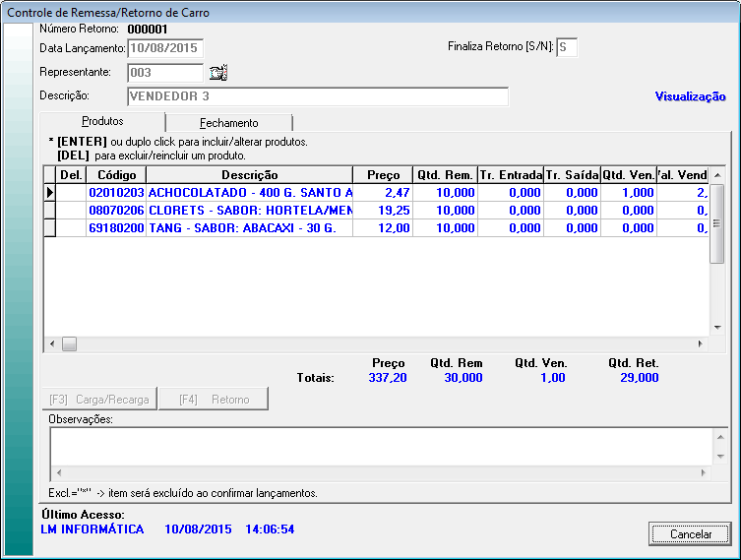Click the Representante lookup icon

tap(218, 72)
